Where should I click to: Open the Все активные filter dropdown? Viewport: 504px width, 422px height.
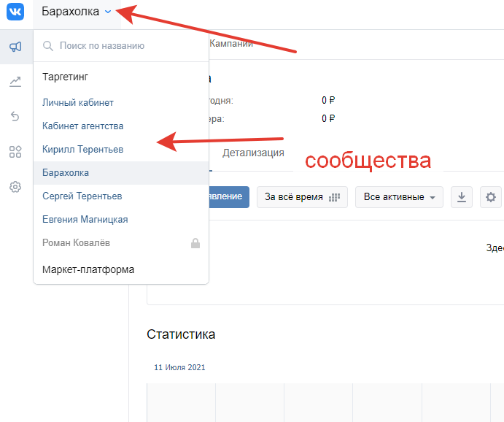coord(399,197)
